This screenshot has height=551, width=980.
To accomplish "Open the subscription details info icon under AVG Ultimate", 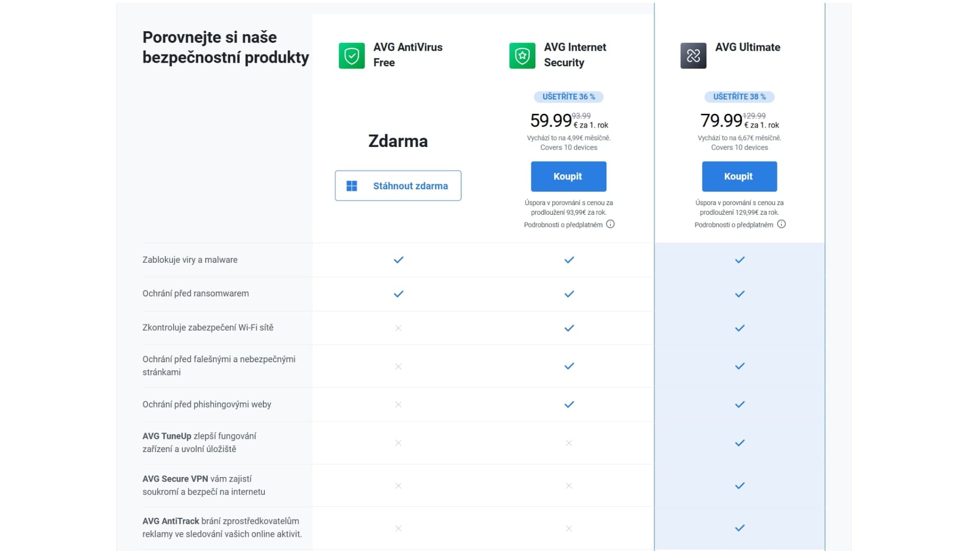I will point(781,224).
